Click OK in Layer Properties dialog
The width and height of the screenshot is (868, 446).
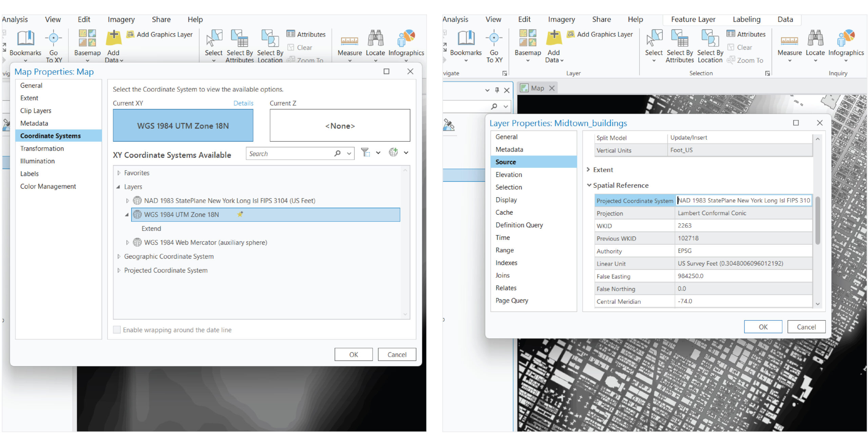pyautogui.click(x=763, y=327)
